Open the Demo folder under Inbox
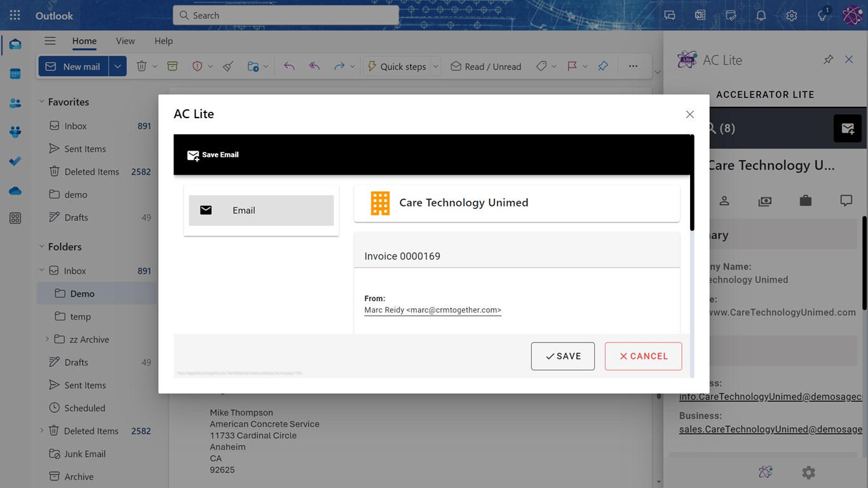This screenshot has width=868, height=488. [x=96, y=294]
